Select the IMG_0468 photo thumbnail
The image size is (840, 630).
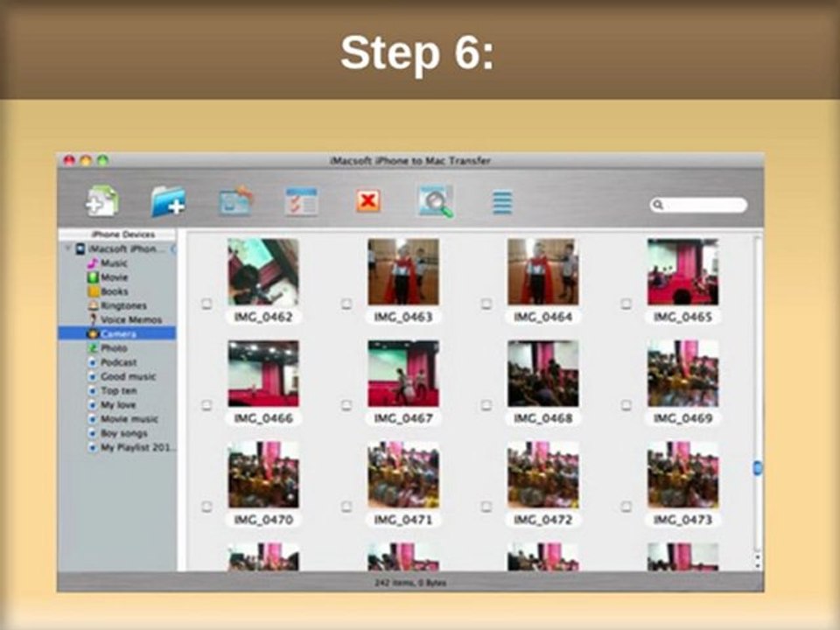542,374
